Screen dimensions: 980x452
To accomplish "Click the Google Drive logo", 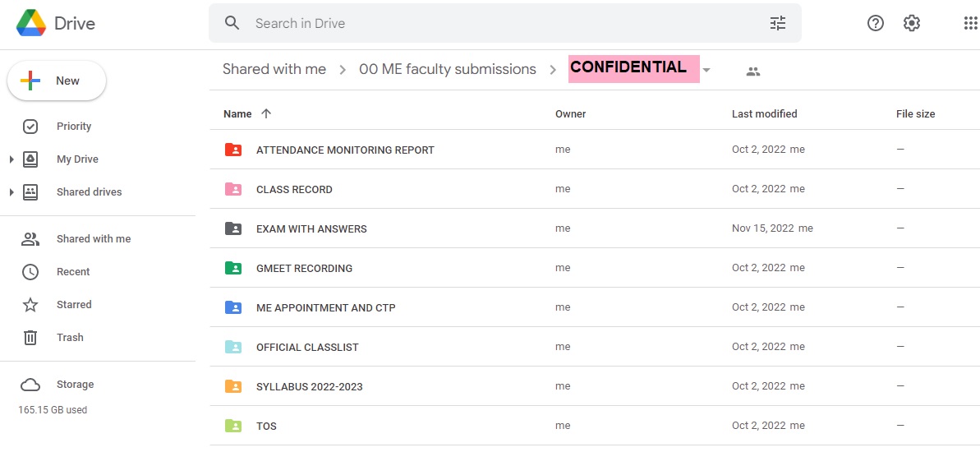I will pyautogui.click(x=31, y=23).
